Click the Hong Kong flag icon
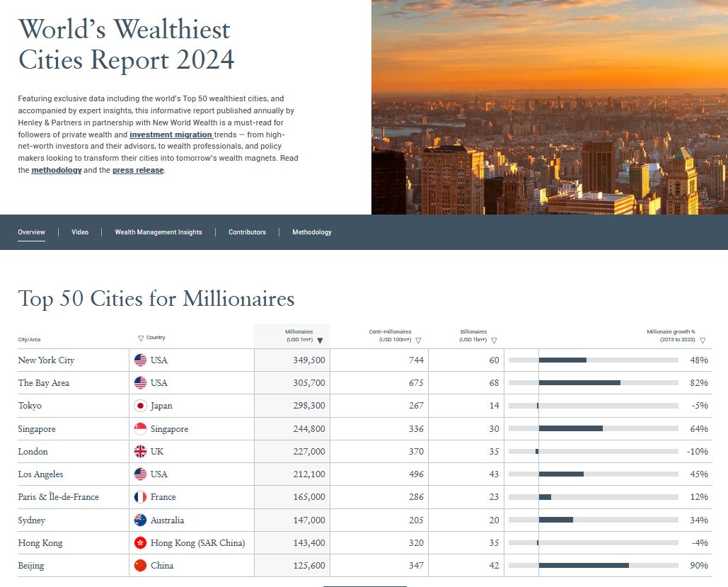The image size is (728, 587). click(141, 543)
